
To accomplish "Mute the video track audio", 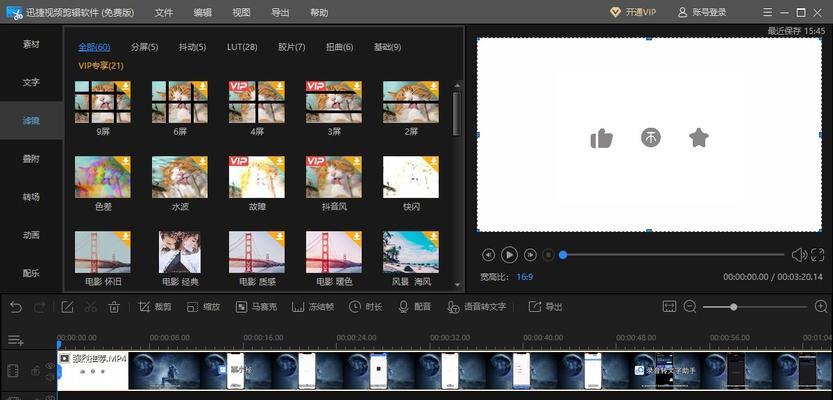I will click(x=50, y=377).
